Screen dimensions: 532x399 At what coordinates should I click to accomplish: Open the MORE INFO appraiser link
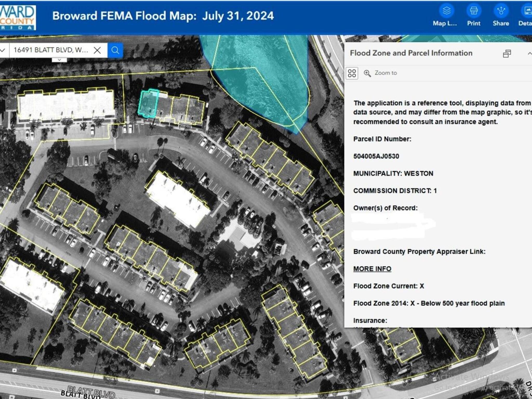pyautogui.click(x=372, y=269)
